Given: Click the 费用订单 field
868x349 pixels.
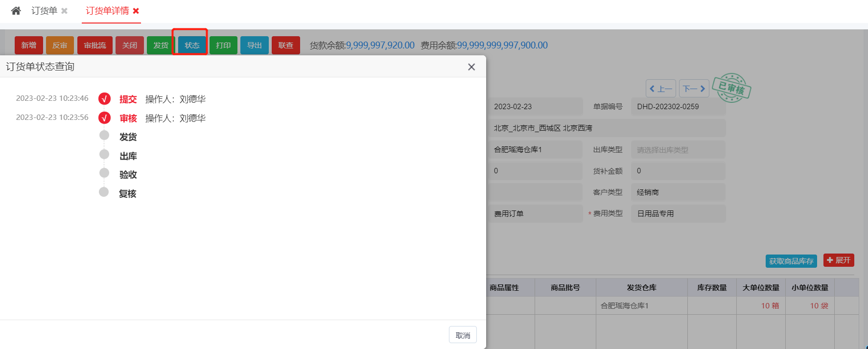Looking at the screenshot, I should pyautogui.click(x=535, y=213).
